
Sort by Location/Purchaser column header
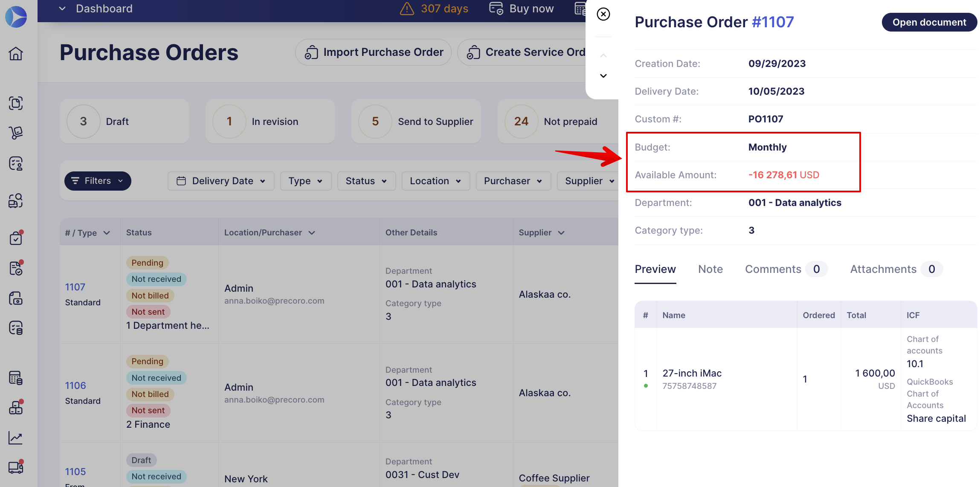(x=270, y=233)
